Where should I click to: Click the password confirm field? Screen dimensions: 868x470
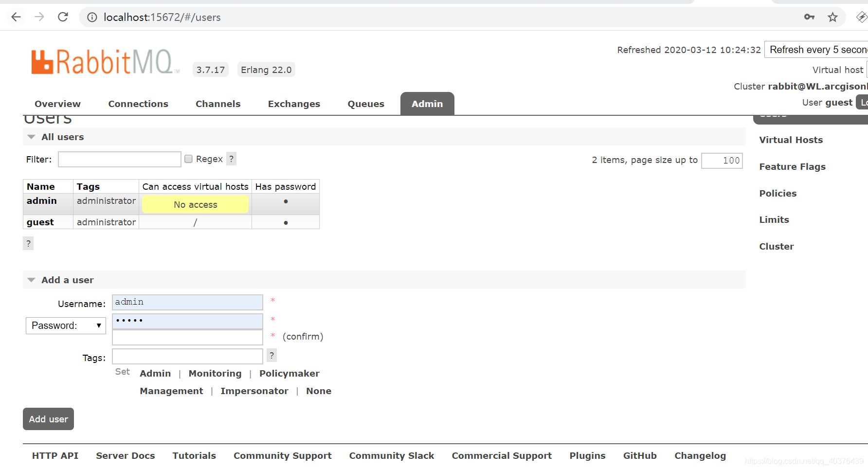tap(187, 337)
